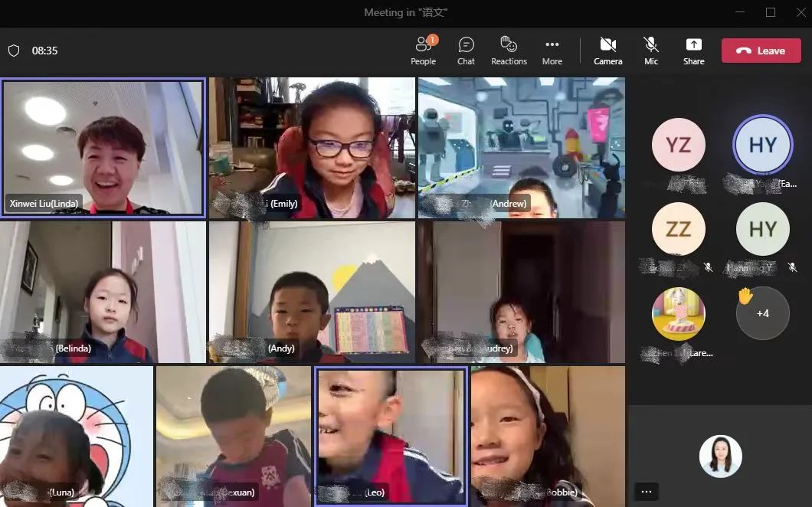Open the People participants panel
This screenshot has height=507, width=812.
pyautogui.click(x=423, y=51)
